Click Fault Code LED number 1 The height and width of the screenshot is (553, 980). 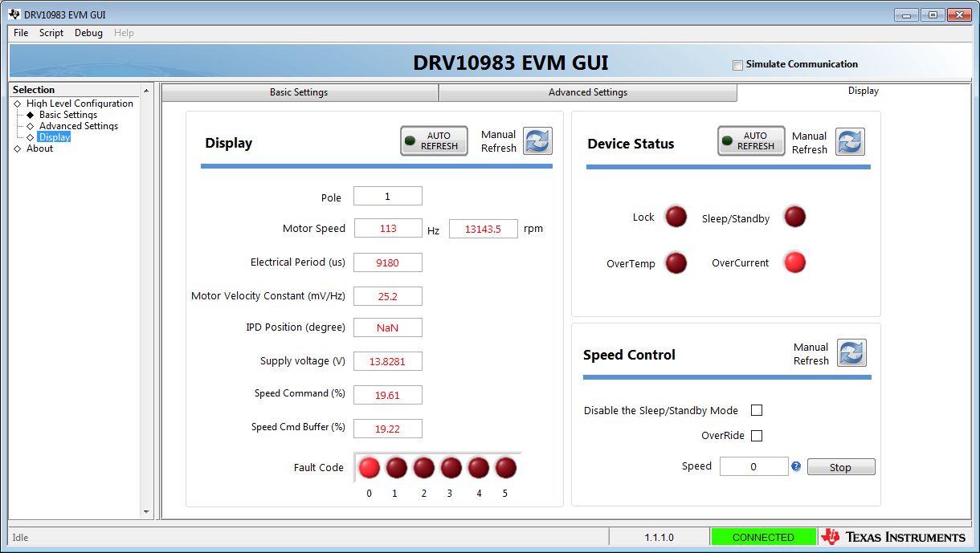click(397, 468)
